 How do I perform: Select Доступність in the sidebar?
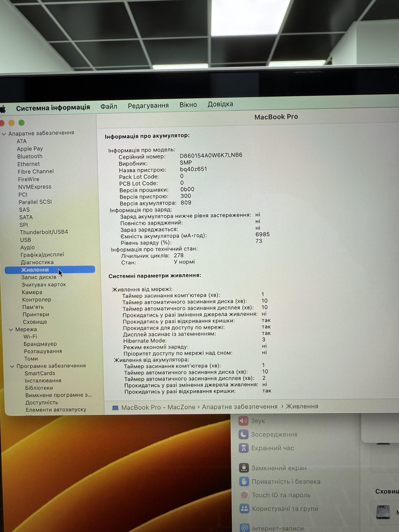point(42,402)
